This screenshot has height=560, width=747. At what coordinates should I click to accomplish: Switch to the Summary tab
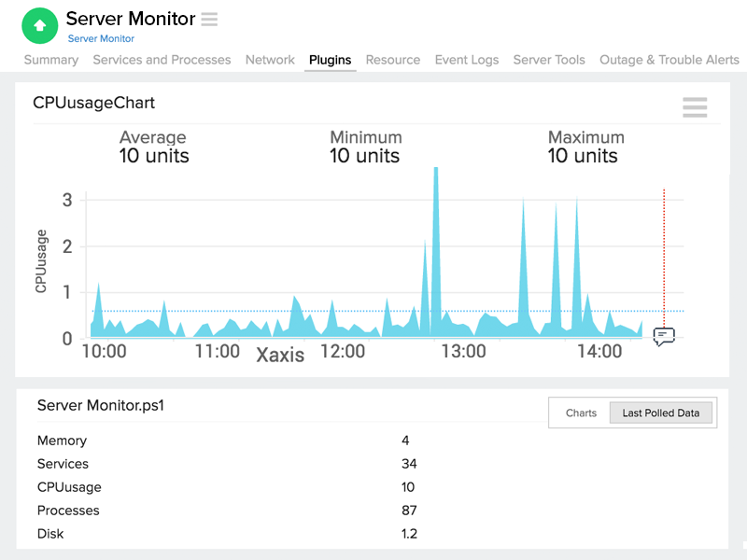[51, 60]
